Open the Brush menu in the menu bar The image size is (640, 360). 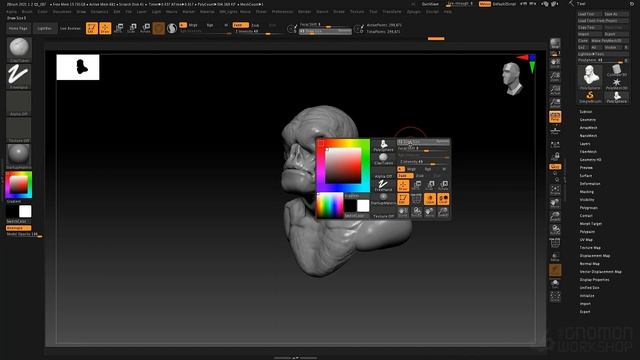point(27,12)
